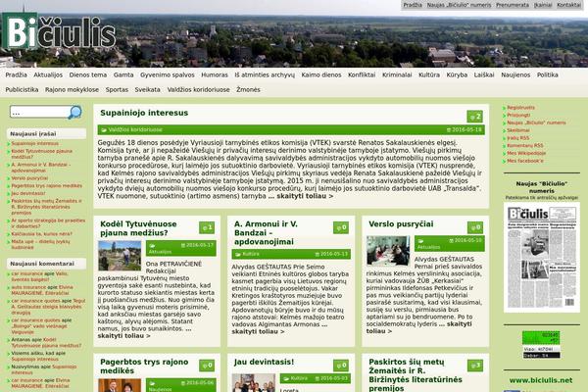The width and height of the screenshot is (588, 392).
Task: Click in the search text field
Action: click(x=39, y=112)
